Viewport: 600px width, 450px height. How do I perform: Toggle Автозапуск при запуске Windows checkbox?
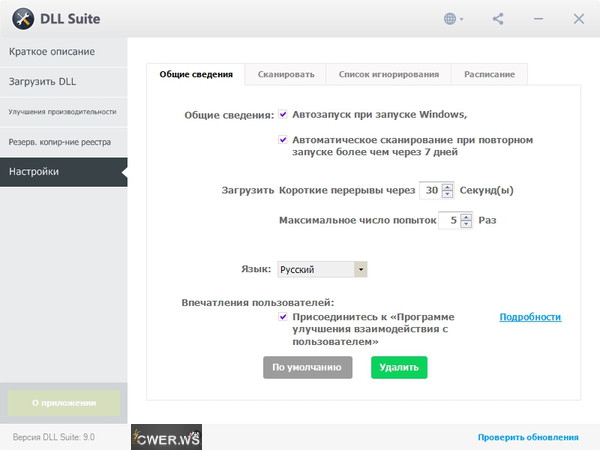coord(283,114)
